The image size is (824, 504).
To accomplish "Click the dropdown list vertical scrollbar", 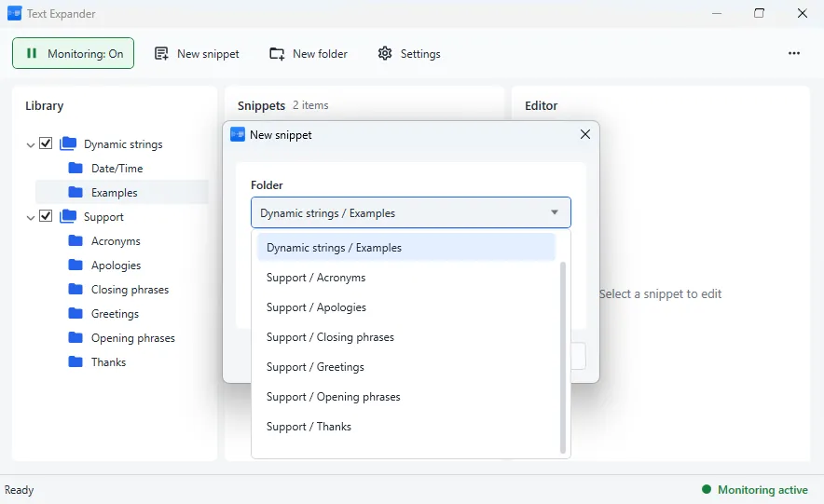I will pos(563,357).
